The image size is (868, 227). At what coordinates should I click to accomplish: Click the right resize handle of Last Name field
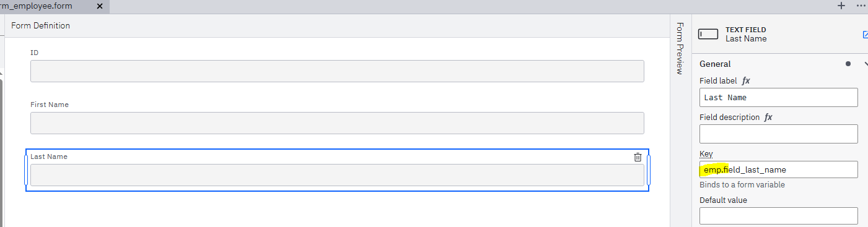click(x=648, y=170)
